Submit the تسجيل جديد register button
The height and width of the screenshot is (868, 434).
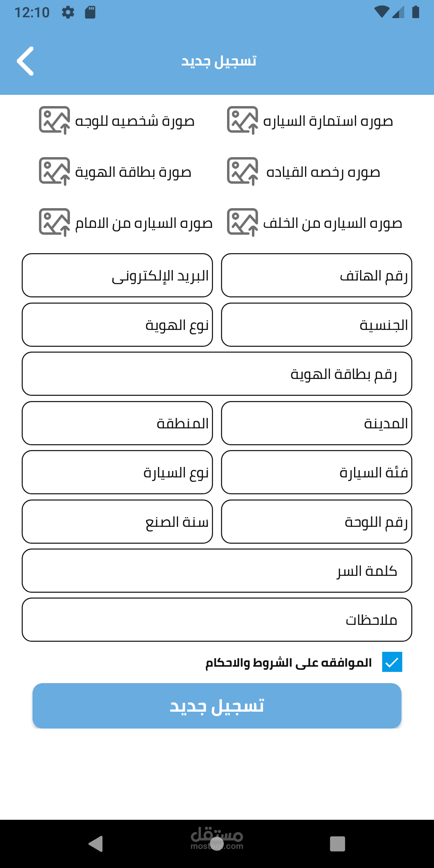pos(217,706)
